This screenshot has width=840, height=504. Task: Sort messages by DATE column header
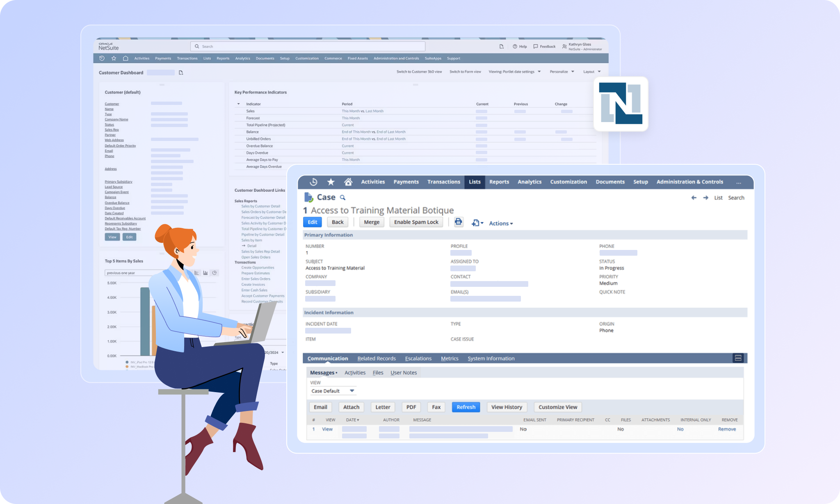[352, 420]
